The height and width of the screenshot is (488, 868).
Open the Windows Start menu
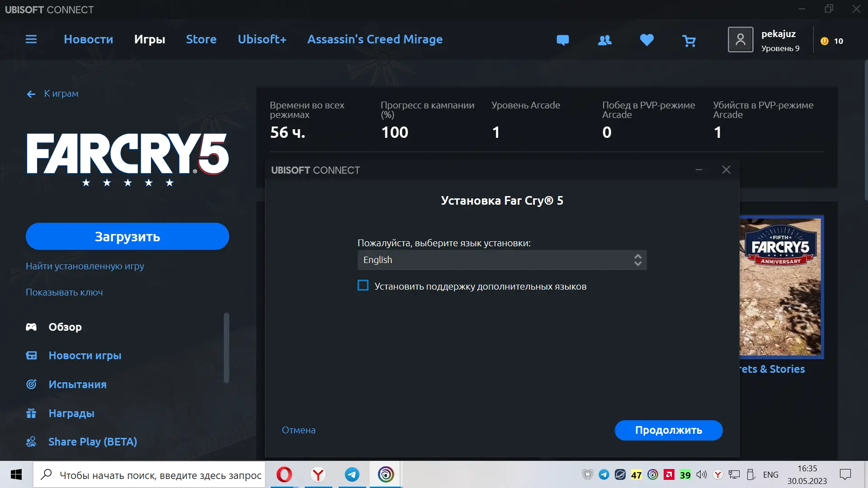16,474
